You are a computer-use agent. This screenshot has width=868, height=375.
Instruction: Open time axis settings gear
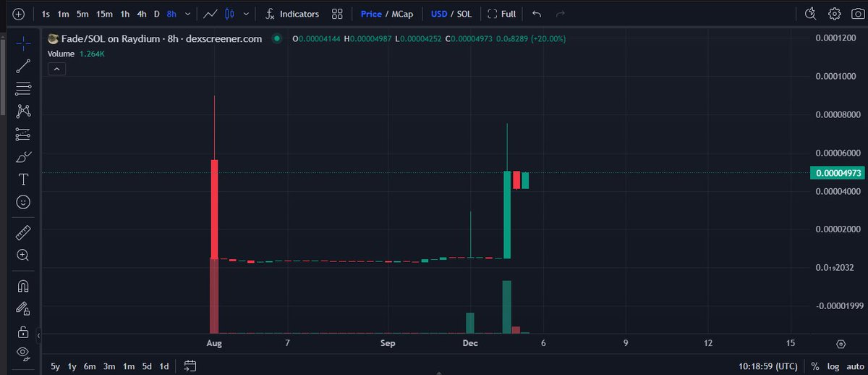841,344
